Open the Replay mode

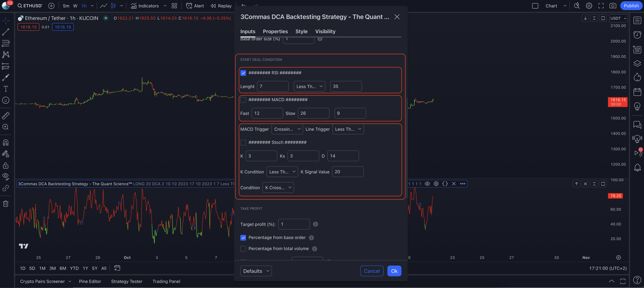[221, 6]
